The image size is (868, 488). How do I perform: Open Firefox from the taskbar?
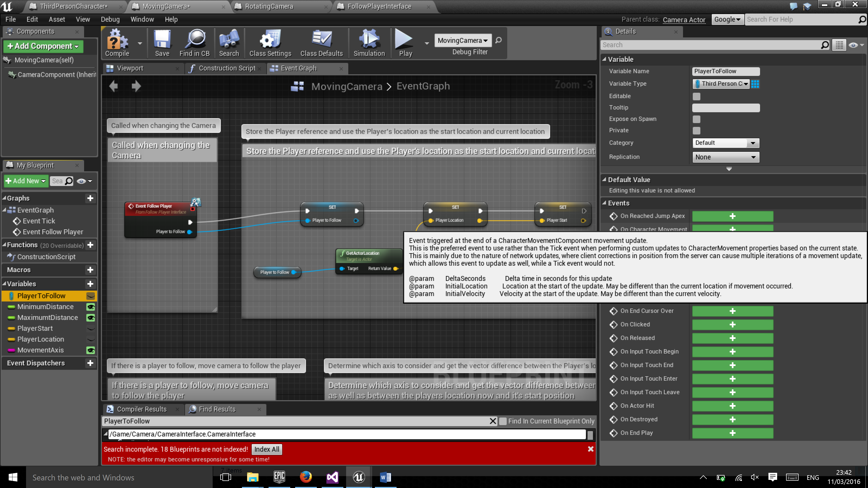(306, 477)
